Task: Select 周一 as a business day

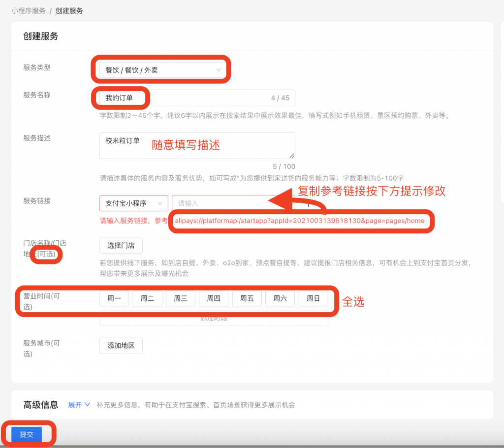Action: tap(114, 298)
